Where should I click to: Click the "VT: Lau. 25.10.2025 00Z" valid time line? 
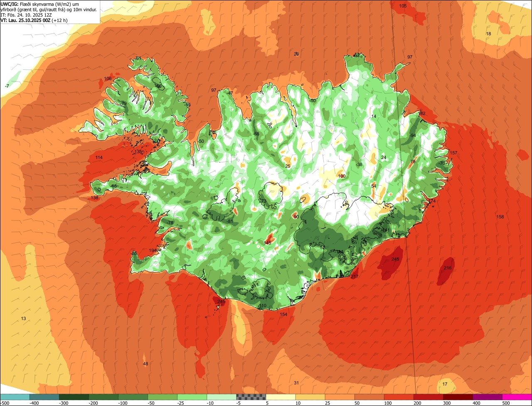pyautogui.click(x=34, y=20)
